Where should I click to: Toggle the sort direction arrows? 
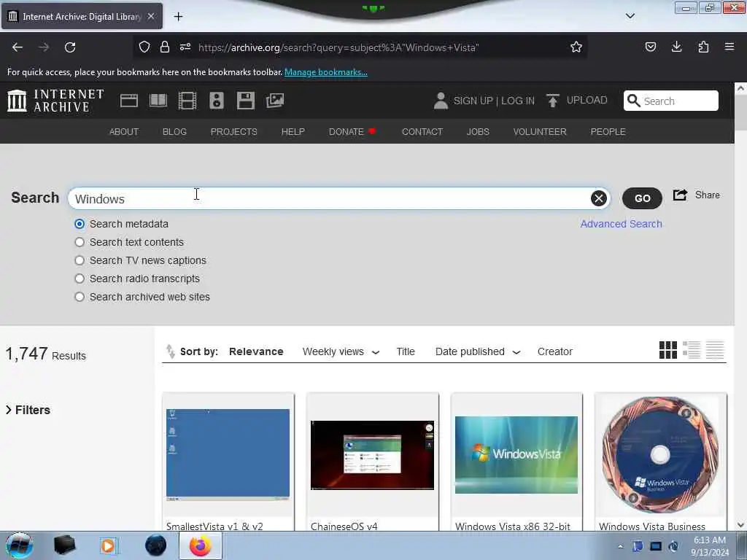pyautogui.click(x=170, y=351)
